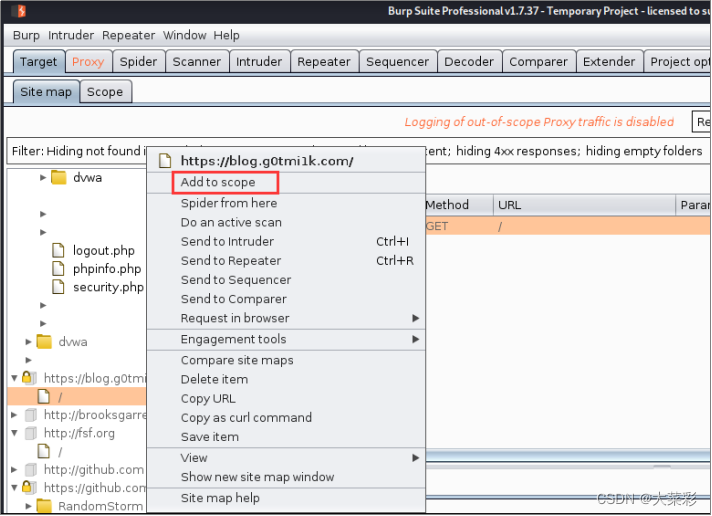712x516 pixels.
Task: Click the https://github.com lock icon
Action: pyautogui.click(x=29, y=487)
